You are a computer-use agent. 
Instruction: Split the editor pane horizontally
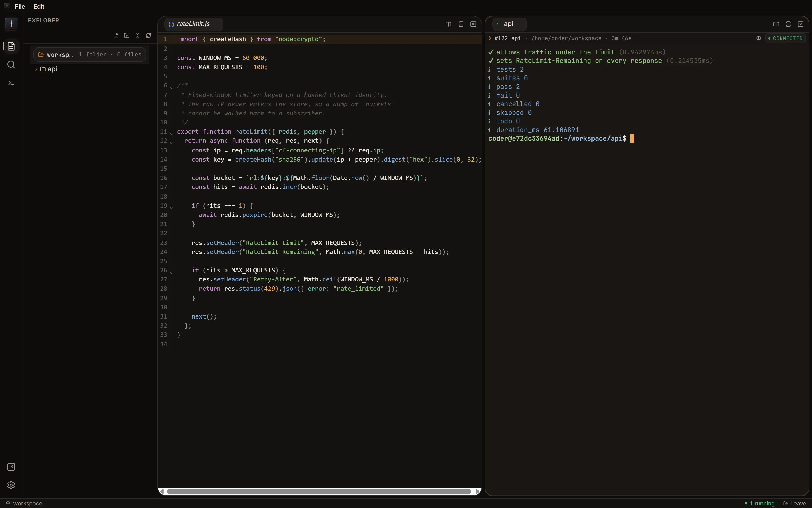[461, 24]
